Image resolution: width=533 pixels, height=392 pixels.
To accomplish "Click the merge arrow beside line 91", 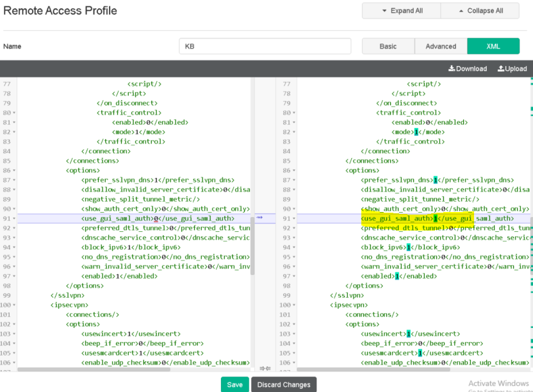I will click(x=259, y=218).
